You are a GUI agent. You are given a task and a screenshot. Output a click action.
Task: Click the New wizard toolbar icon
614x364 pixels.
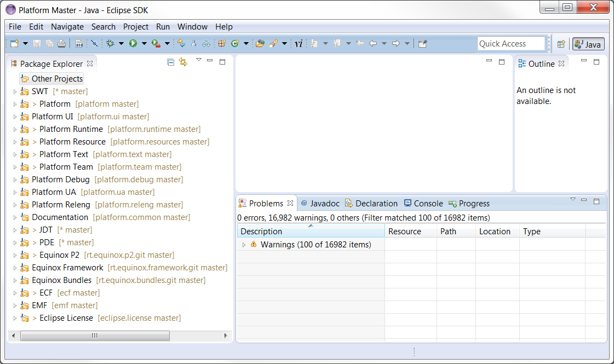point(14,43)
